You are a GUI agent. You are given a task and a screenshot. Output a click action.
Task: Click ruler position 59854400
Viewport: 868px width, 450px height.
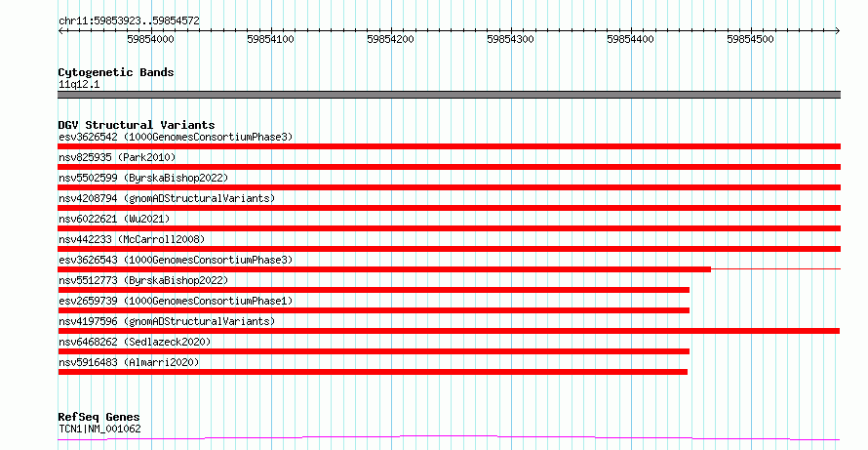click(630, 39)
